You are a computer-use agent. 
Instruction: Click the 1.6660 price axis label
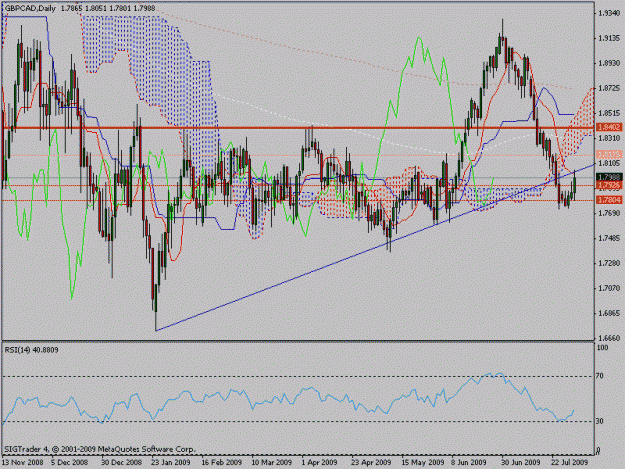(x=610, y=338)
